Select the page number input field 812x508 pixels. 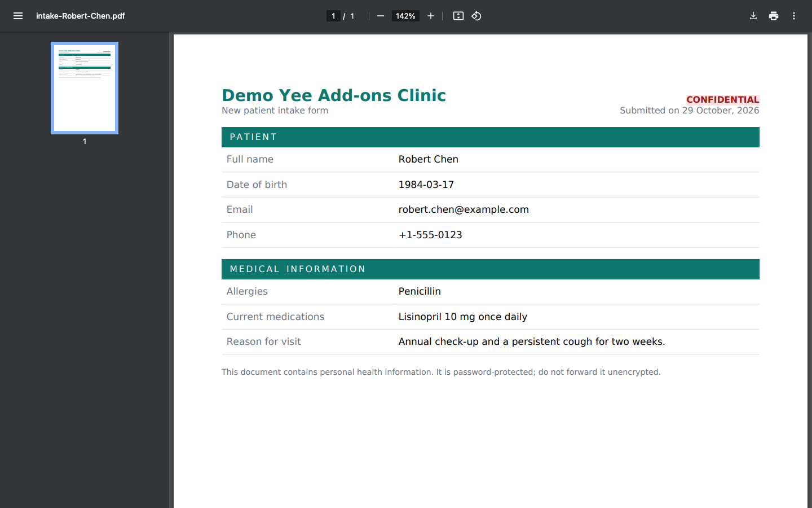point(333,16)
